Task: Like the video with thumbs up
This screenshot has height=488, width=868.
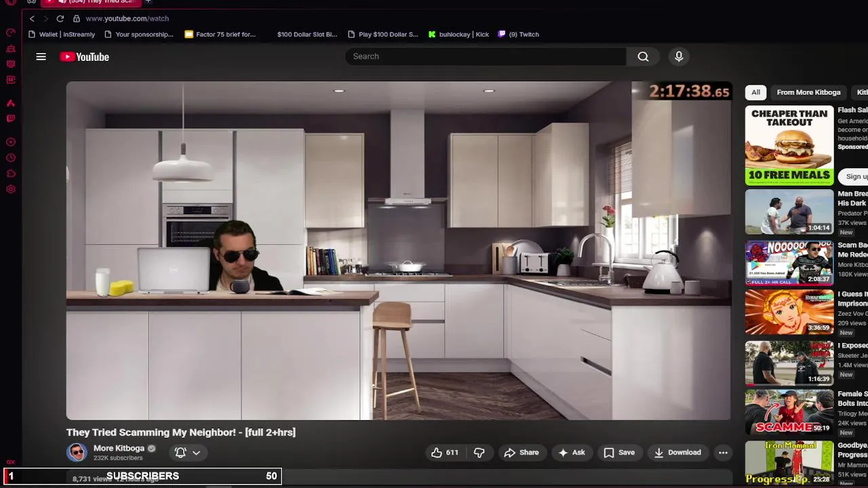Action: 444,452
